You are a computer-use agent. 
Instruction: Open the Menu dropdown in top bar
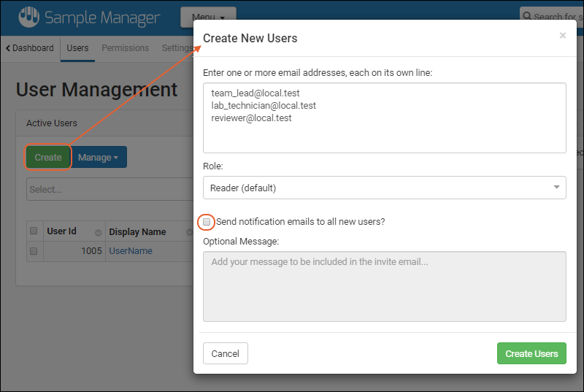pos(208,16)
